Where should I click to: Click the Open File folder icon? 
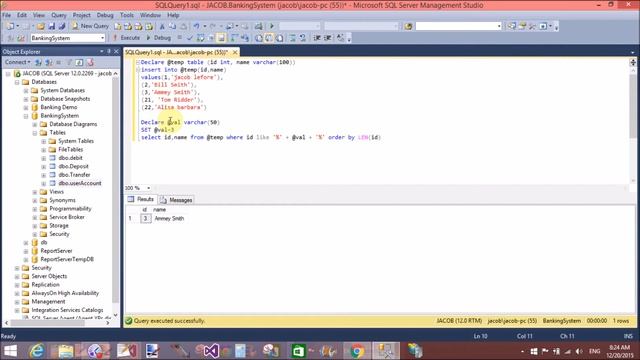(x=41, y=26)
